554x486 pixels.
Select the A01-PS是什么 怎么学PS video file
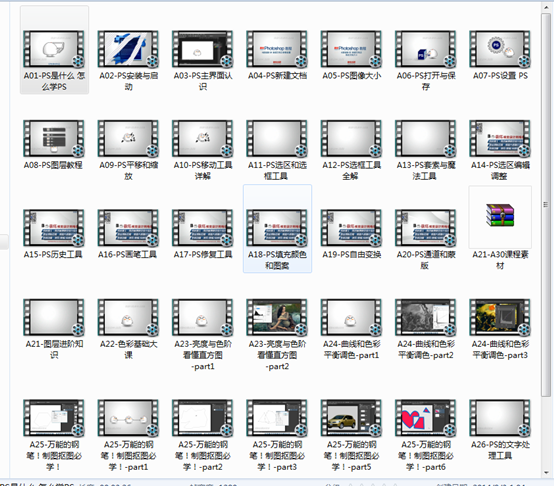pos(54,50)
